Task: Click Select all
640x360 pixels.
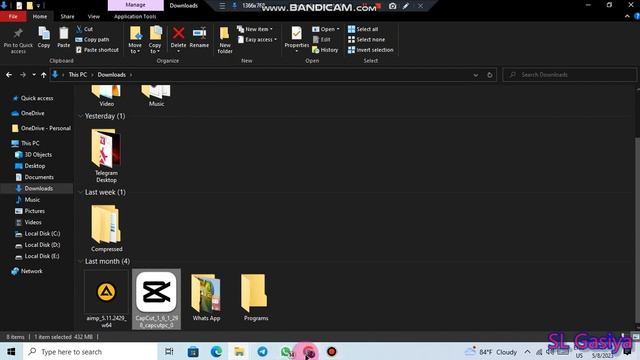Action: (363, 29)
